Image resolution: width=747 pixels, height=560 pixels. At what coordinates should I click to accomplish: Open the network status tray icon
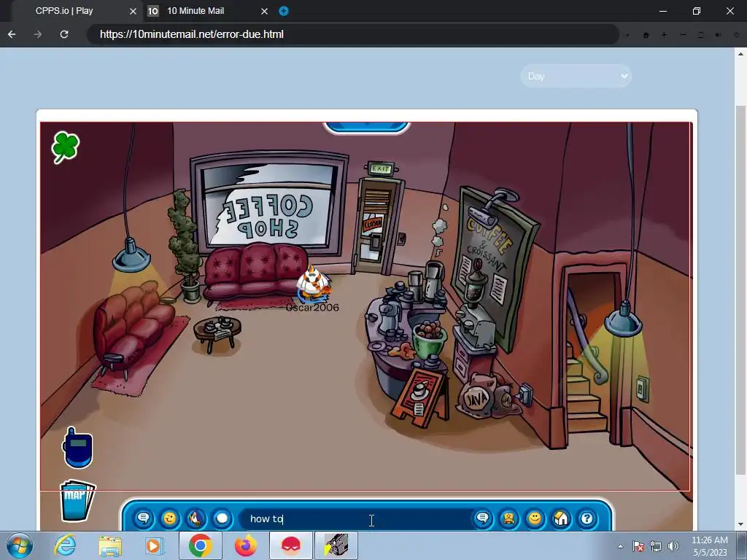tap(656, 546)
